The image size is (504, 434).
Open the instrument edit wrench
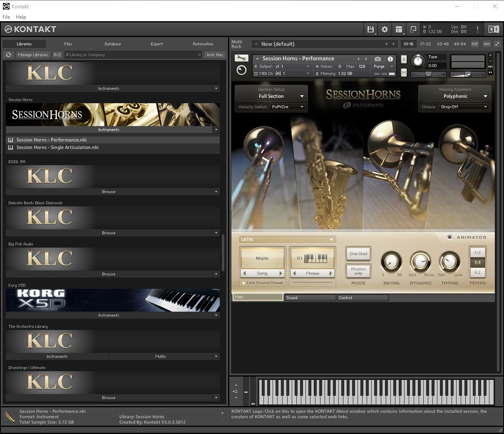(241, 58)
